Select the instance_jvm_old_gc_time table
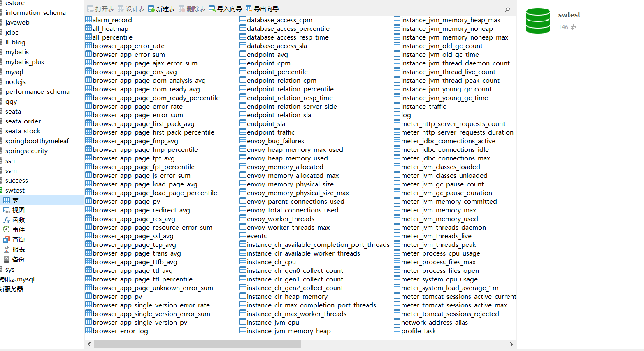644x351 pixels. click(440, 54)
